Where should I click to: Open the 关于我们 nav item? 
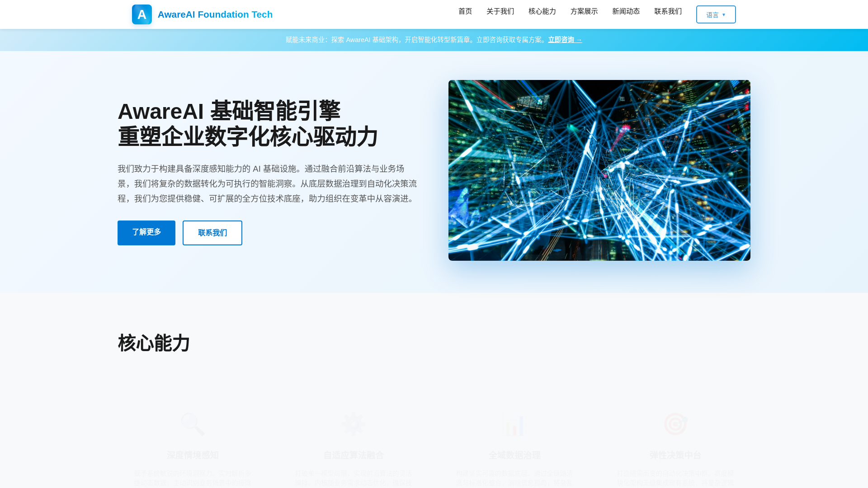coord(500,11)
